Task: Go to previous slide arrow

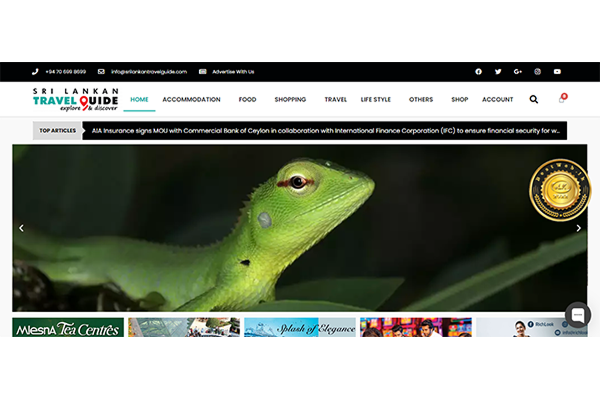Action: [x=22, y=228]
